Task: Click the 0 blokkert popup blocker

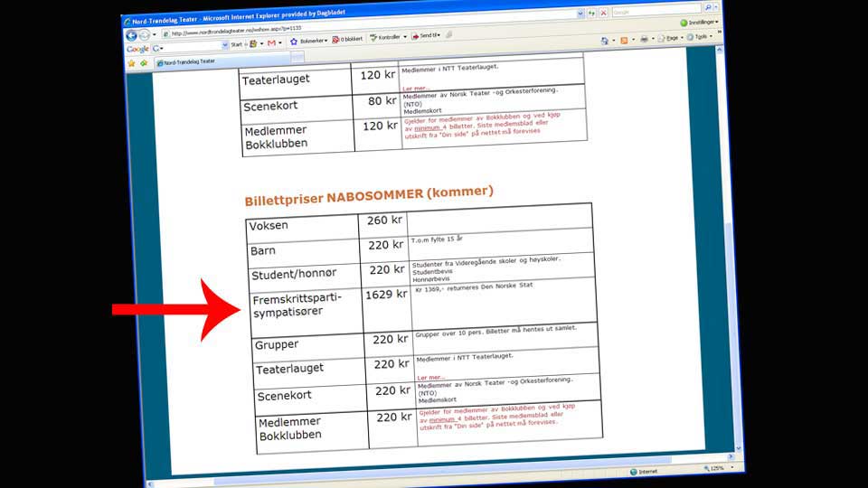Action: click(x=347, y=39)
